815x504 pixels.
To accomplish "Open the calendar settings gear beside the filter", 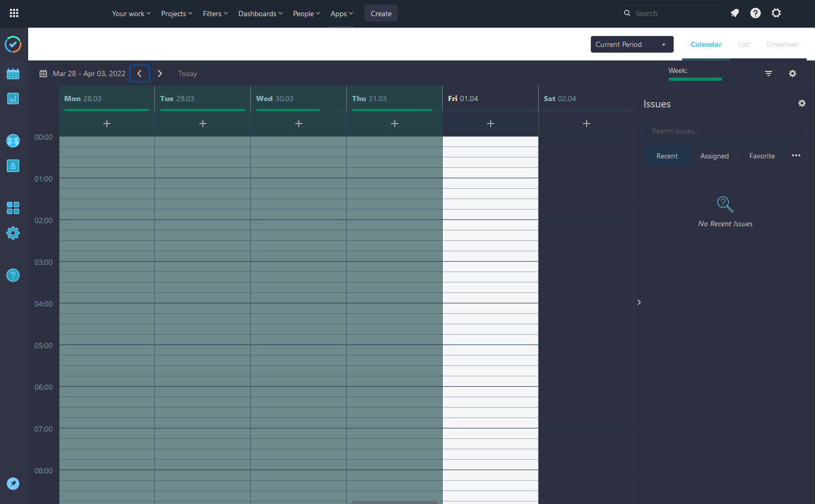I will pyautogui.click(x=793, y=73).
